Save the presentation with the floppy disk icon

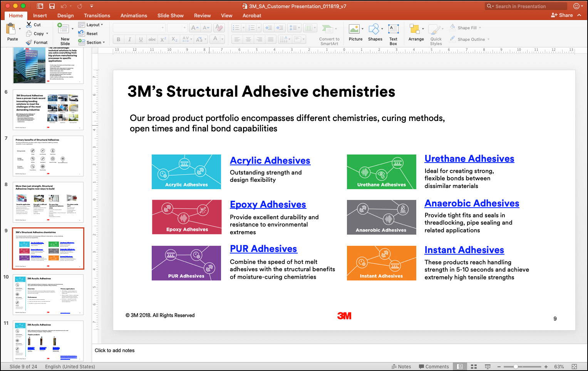pos(52,6)
